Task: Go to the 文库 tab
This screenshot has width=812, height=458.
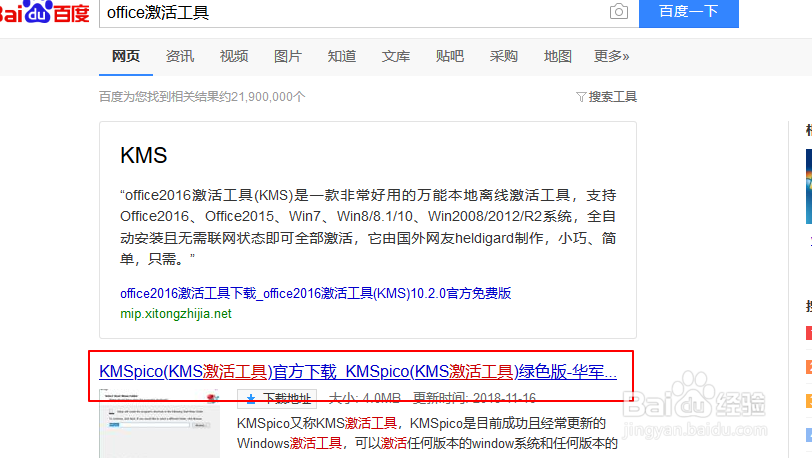Action: (396, 56)
